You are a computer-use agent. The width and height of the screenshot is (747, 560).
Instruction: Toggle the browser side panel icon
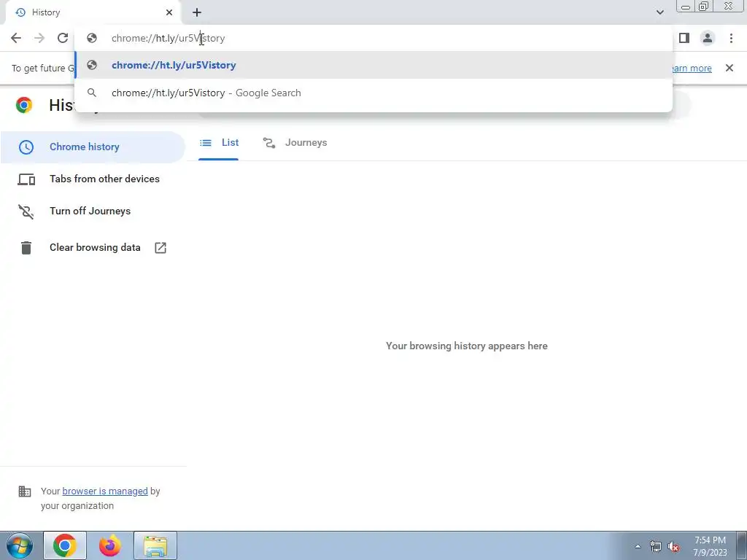pyautogui.click(x=684, y=38)
